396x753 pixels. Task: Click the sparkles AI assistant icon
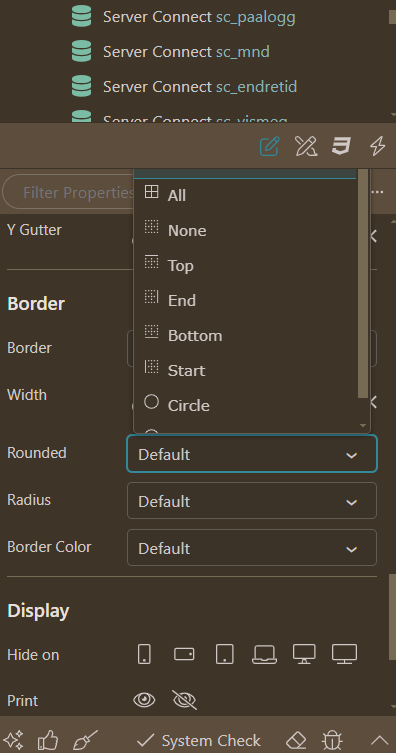[x=14, y=740]
